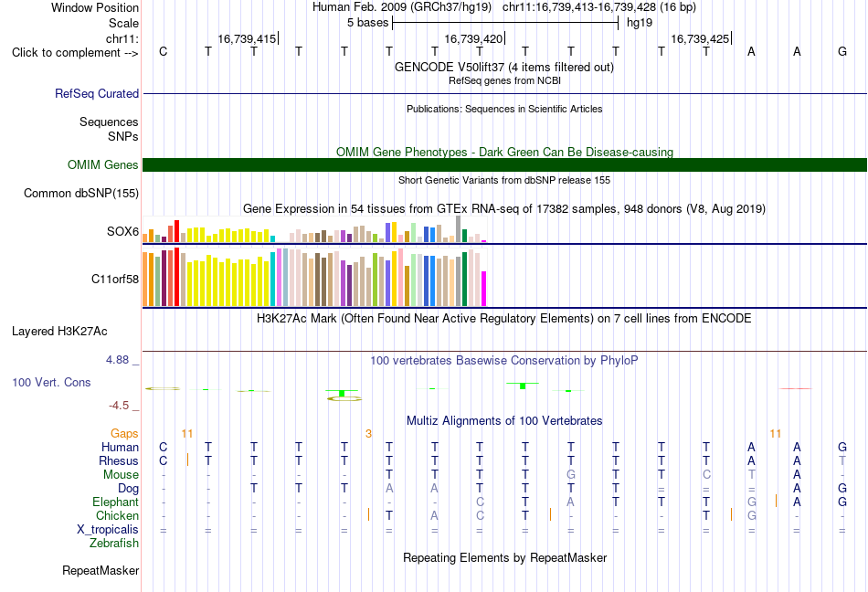Click the last base G in the sequence ruler
The image size is (868, 592).
point(842,51)
